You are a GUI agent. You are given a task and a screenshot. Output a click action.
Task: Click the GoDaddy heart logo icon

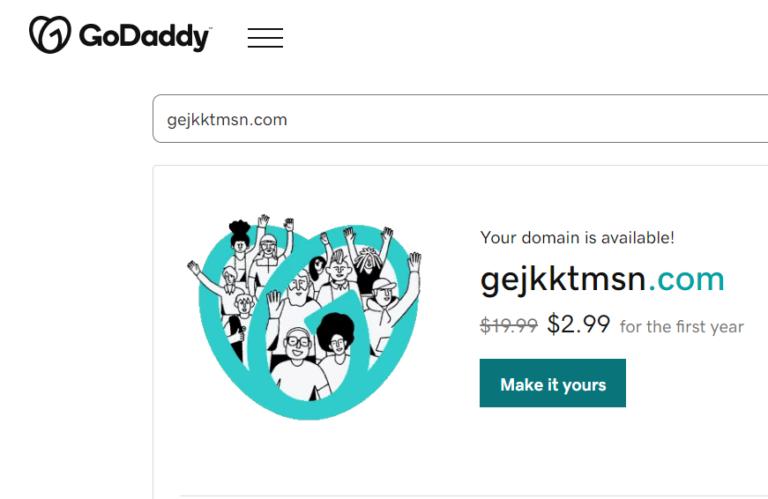tap(50, 35)
